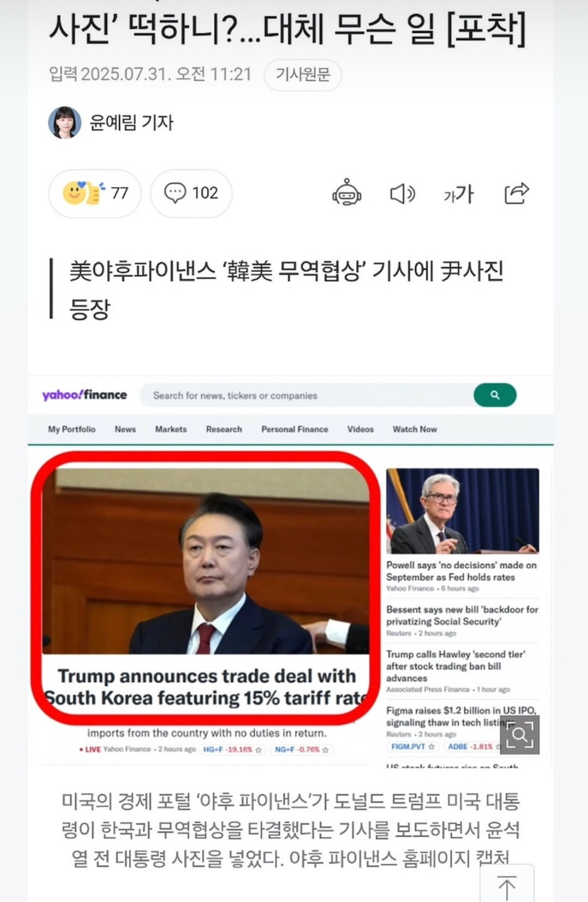The image size is (588, 902).
Task: Open the 기사원문 original article button
Action: [x=302, y=75]
